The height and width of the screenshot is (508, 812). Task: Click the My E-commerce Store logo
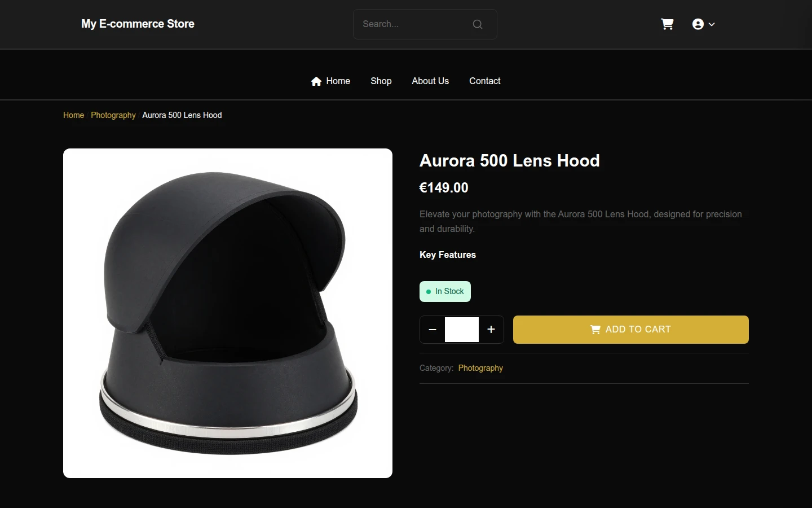coord(138,24)
